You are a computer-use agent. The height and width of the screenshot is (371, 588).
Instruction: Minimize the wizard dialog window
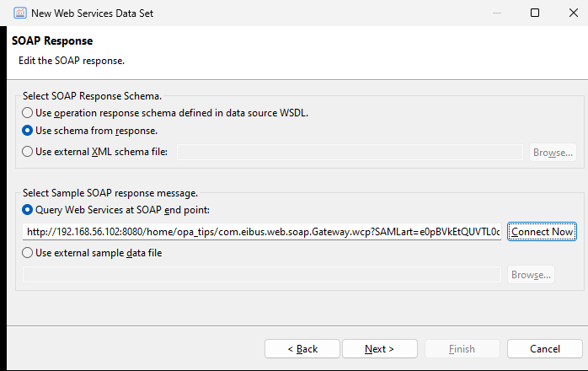497,13
